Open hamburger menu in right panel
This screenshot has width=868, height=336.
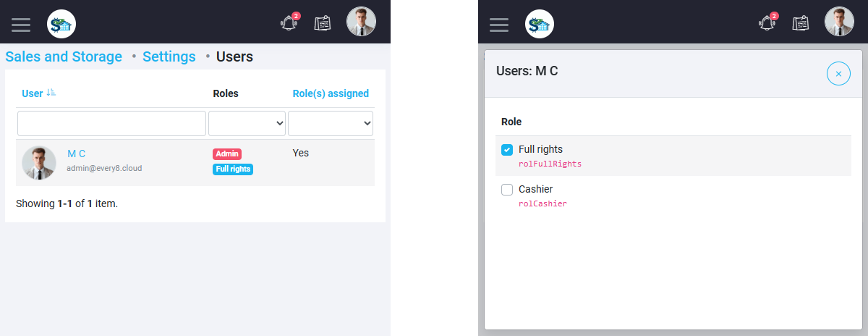(499, 25)
